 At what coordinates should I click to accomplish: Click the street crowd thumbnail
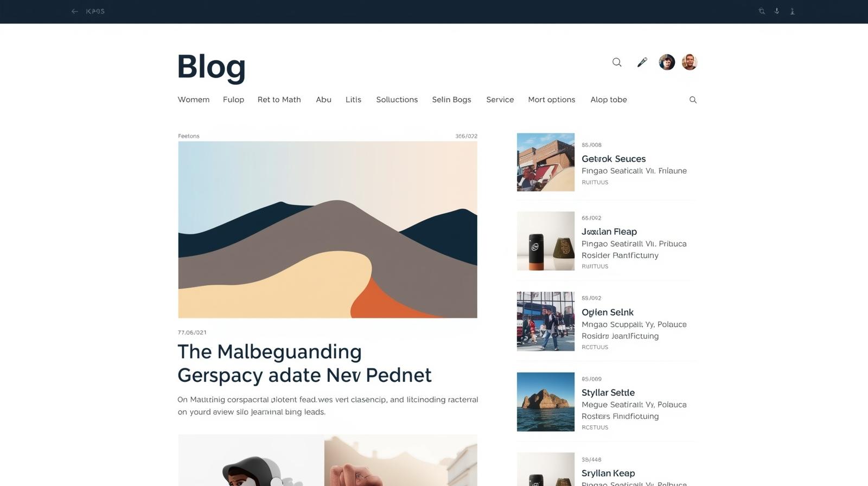click(546, 322)
